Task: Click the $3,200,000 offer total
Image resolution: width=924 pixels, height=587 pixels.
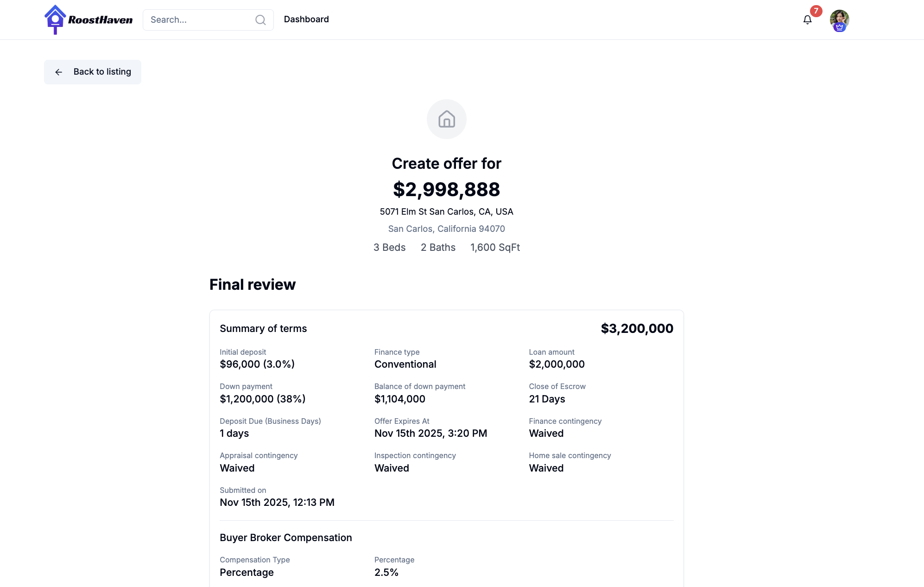Action: coord(637,328)
